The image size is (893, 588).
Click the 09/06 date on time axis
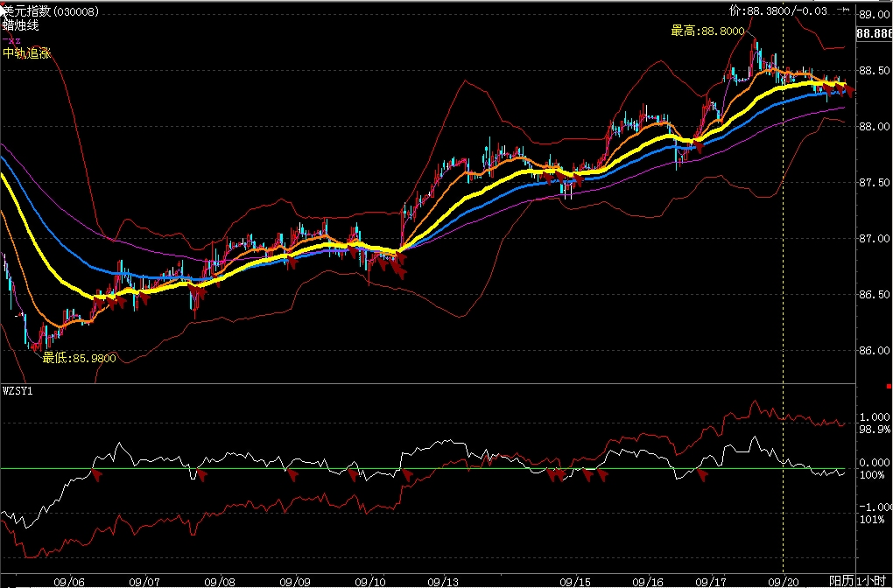(x=69, y=582)
